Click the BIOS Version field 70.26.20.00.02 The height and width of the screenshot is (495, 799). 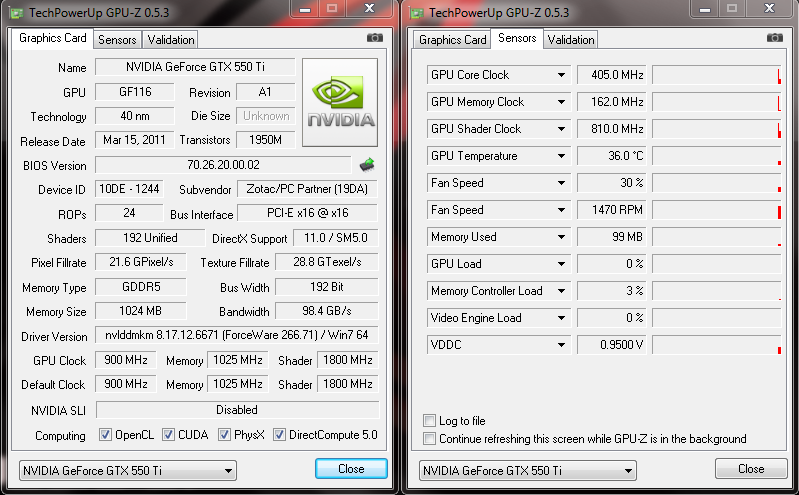click(223, 165)
